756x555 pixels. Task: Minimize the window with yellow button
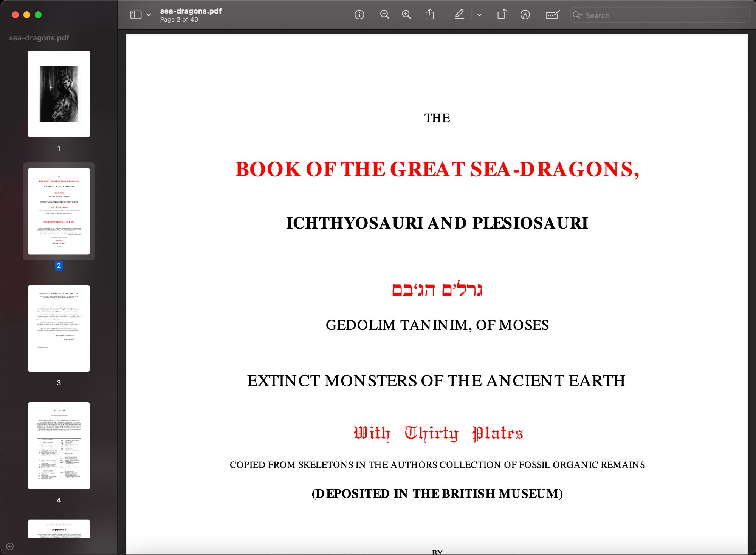27,15
